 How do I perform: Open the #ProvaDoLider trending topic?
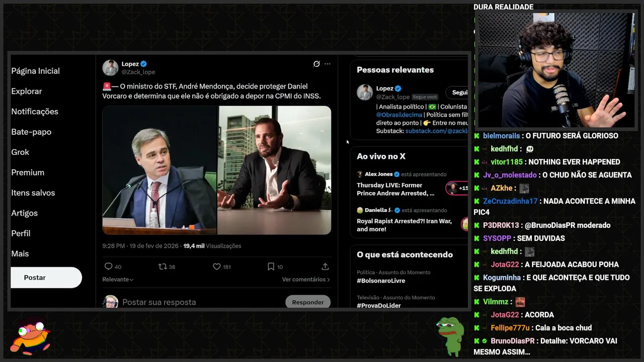379,305
